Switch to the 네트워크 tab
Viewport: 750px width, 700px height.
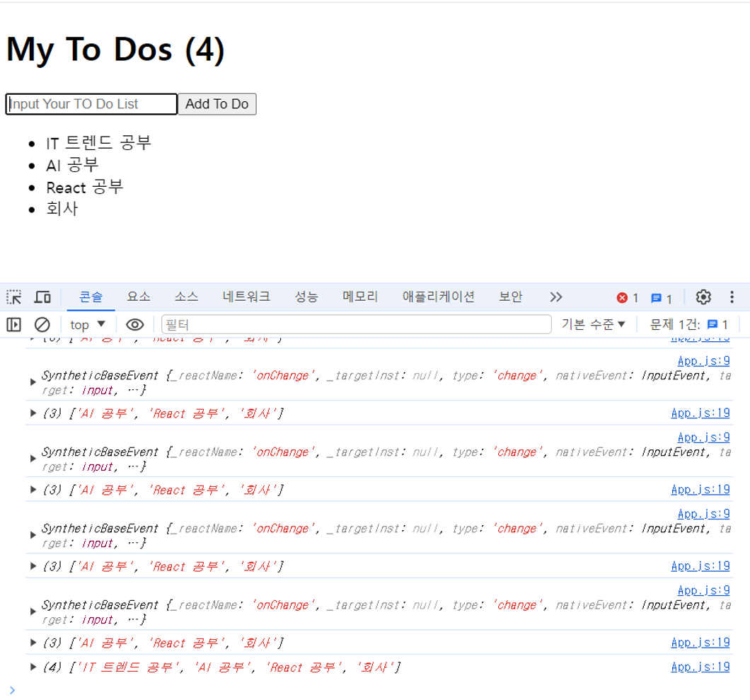tap(246, 297)
